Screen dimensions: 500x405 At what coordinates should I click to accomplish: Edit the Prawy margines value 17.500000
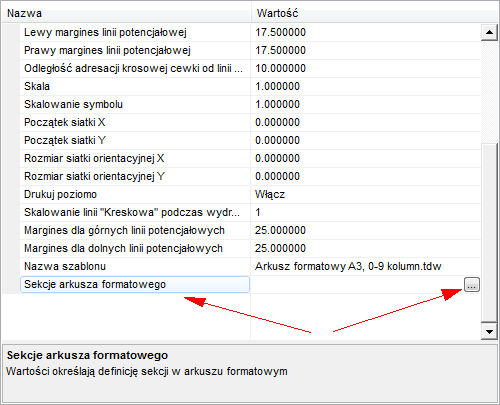coord(366,51)
